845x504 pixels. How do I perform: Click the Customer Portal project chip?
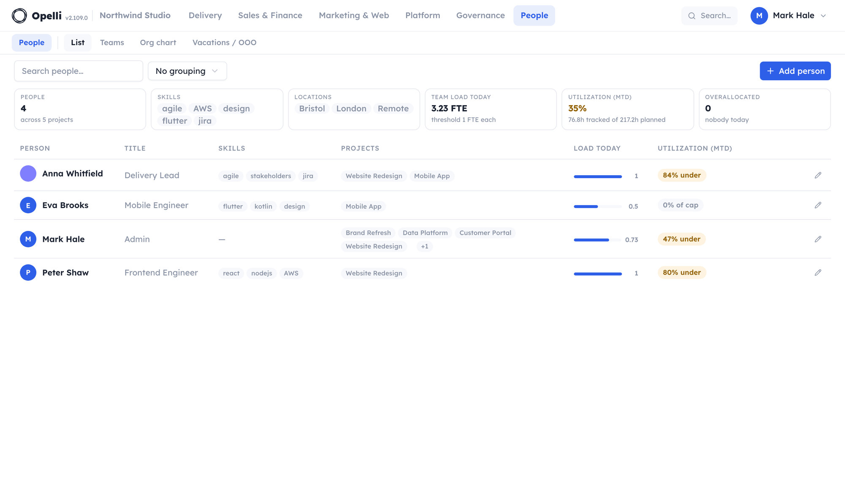485,233
